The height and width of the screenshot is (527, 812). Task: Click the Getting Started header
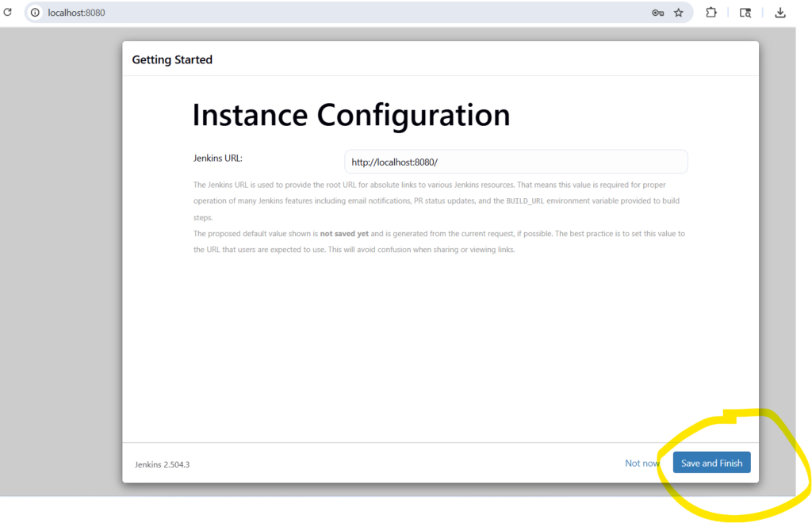(172, 59)
